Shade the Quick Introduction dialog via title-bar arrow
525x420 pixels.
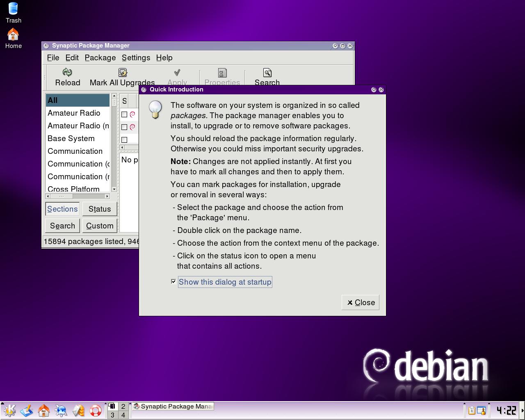(x=374, y=90)
